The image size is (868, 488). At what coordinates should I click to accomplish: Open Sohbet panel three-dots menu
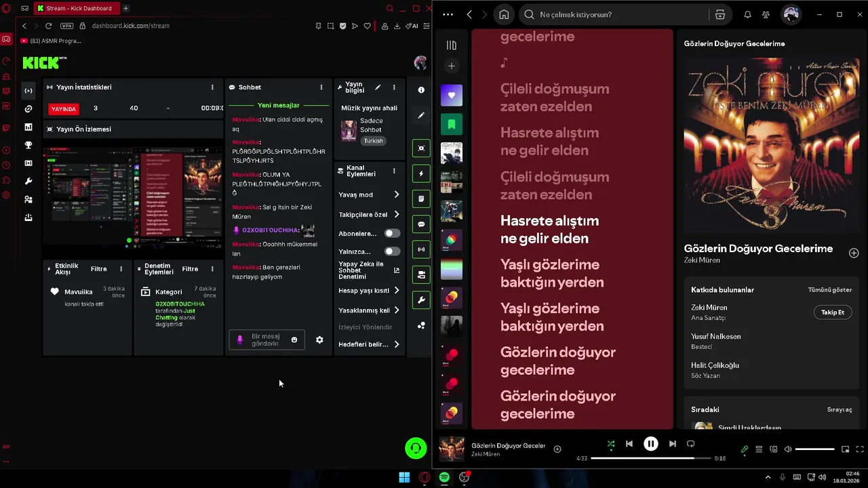[321, 87]
